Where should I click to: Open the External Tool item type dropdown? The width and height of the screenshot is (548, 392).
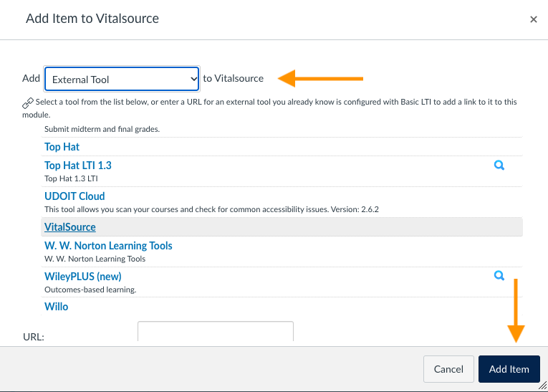point(122,79)
